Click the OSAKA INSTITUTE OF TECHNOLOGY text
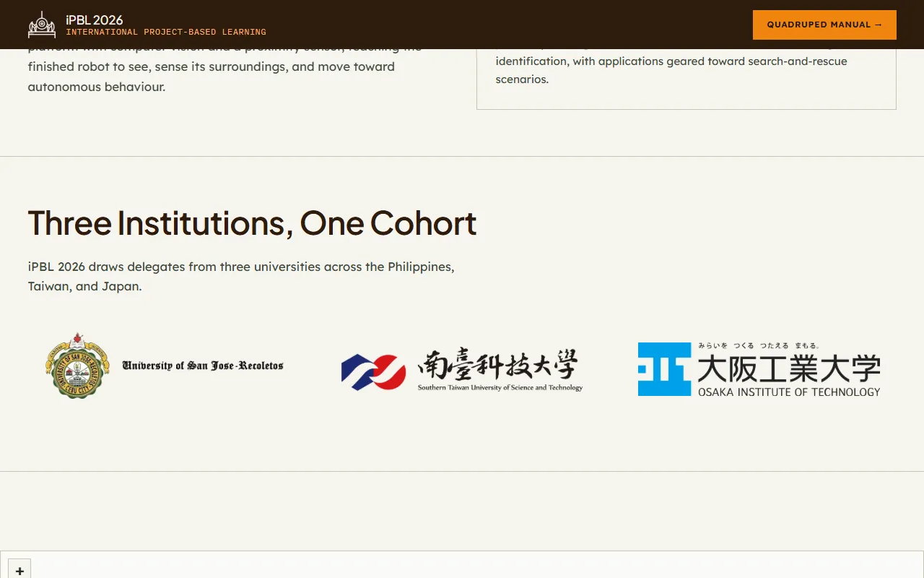Viewport: 924px width, 578px height. point(789,392)
